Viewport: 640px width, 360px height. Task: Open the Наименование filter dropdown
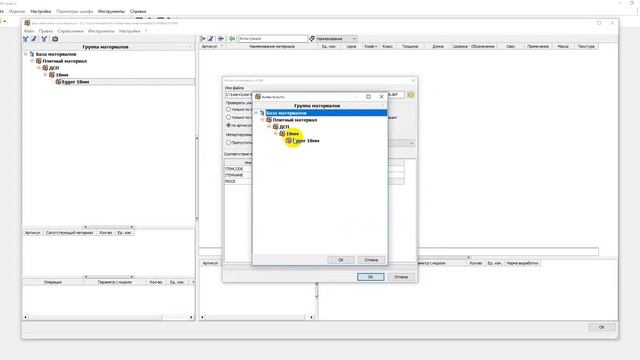point(354,38)
